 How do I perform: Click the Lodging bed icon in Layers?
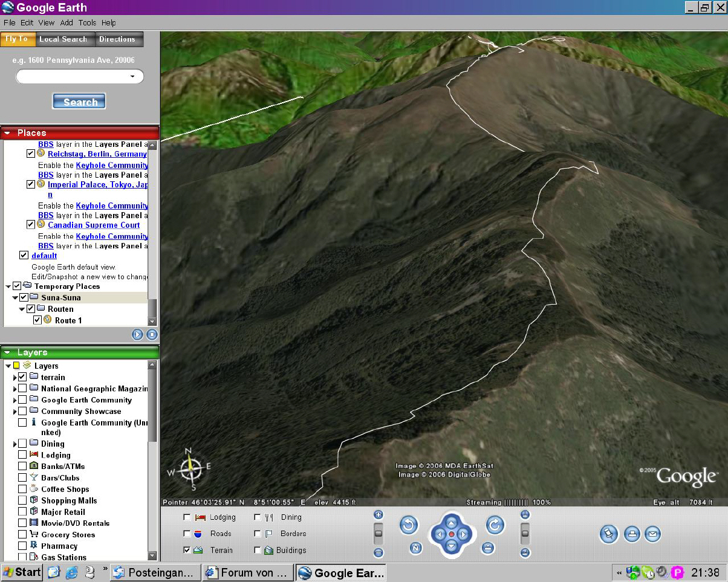(34, 455)
